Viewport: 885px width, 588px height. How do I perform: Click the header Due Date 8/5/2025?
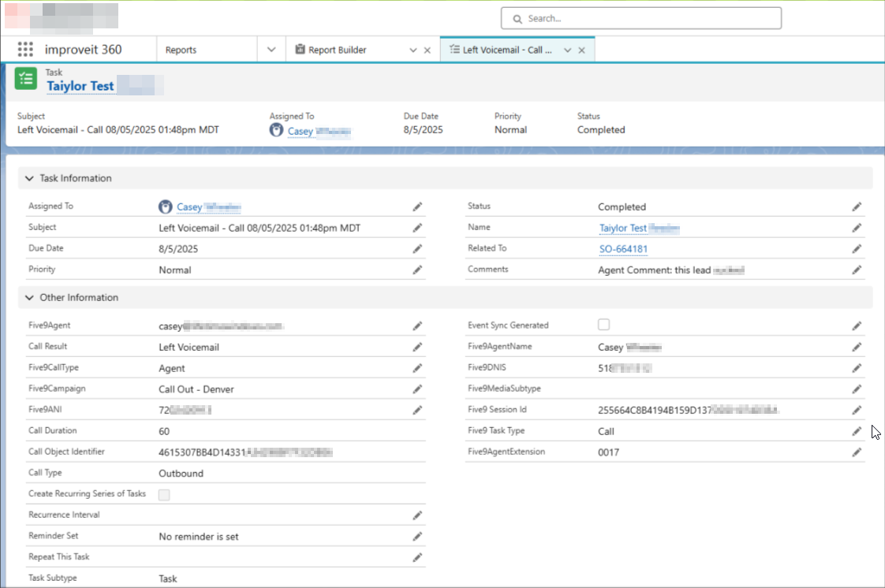point(424,130)
